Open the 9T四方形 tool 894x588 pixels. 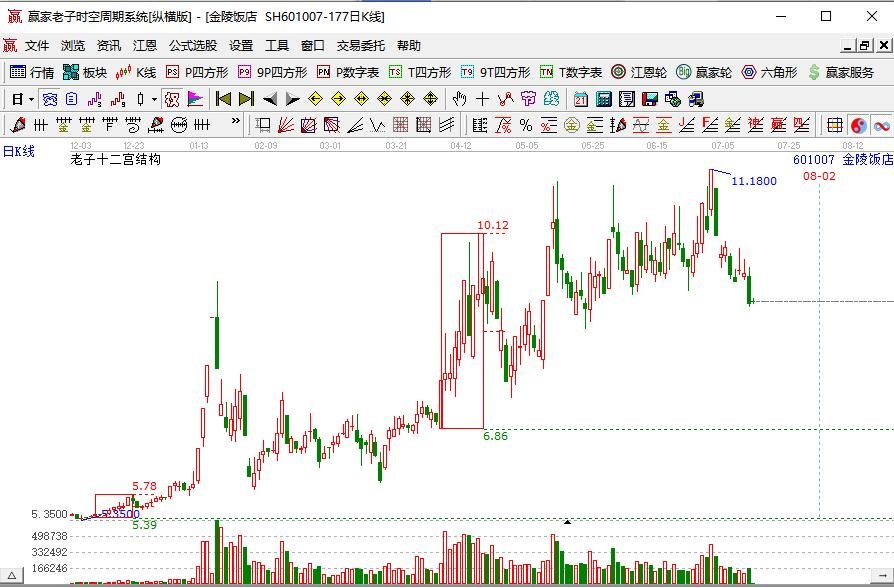pos(495,72)
